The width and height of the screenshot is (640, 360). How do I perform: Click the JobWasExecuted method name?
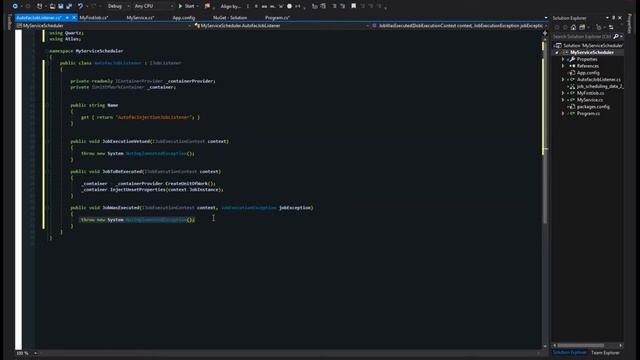[121, 208]
